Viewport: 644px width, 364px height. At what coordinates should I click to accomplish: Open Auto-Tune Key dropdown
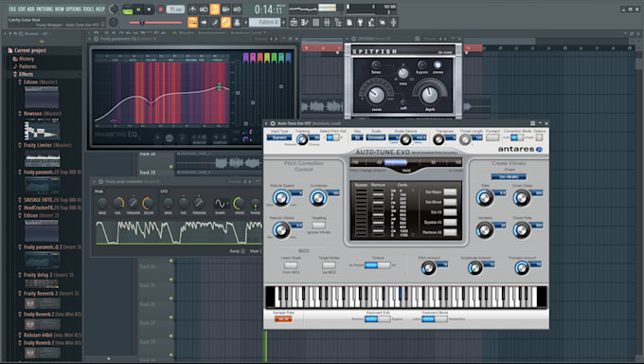[x=357, y=137]
